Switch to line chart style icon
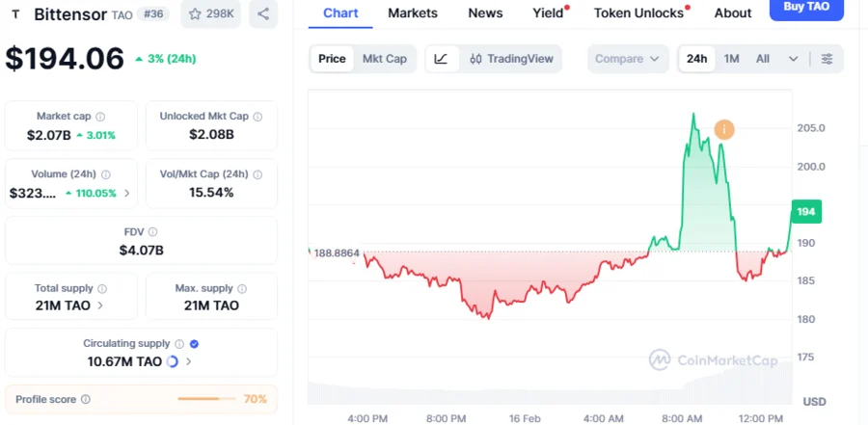 tap(441, 59)
